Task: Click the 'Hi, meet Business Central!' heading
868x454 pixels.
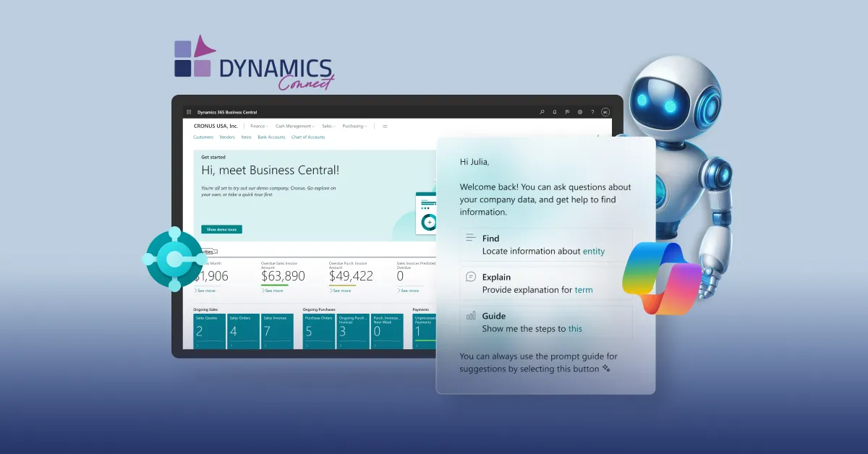Action: point(270,170)
